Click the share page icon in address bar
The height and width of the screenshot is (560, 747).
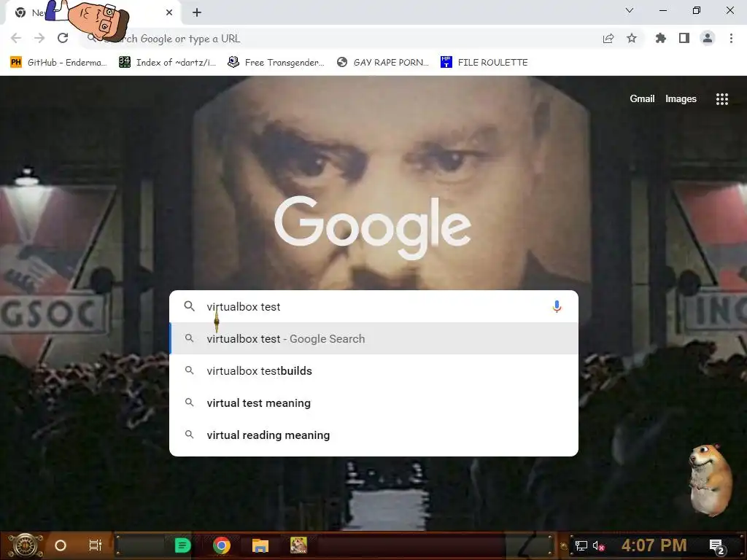(x=608, y=39)
